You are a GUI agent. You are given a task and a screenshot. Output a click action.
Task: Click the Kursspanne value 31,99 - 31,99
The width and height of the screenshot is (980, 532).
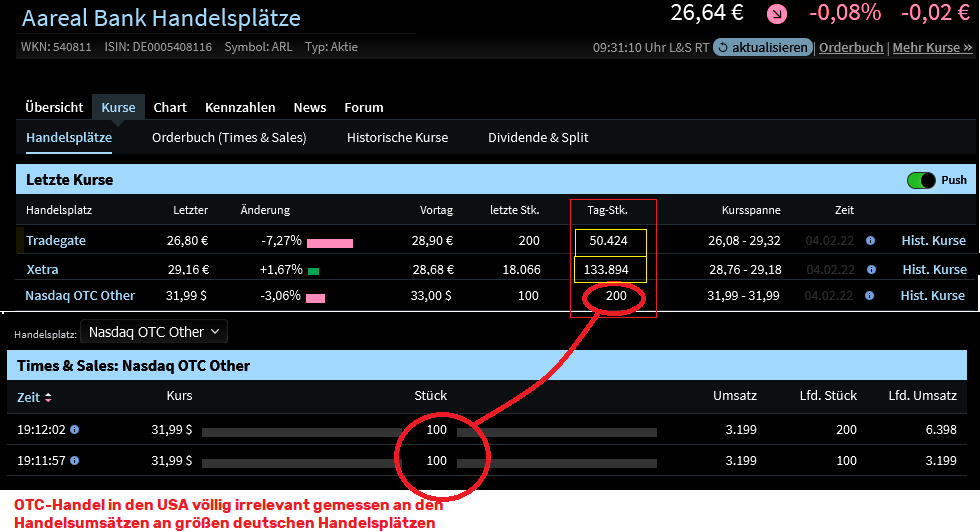tap(743, 296)
